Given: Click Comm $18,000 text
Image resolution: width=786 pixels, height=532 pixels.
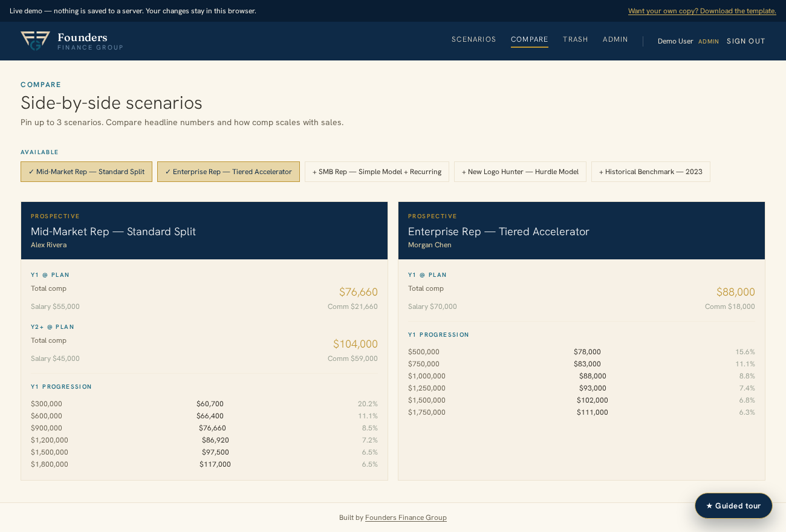Looking at the screenshot, I should pyautogui.click(x=730, y=307).
